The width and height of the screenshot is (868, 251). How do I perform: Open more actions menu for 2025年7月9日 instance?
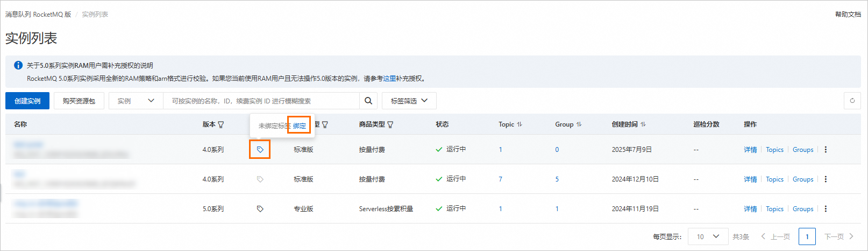coord(826,150)
